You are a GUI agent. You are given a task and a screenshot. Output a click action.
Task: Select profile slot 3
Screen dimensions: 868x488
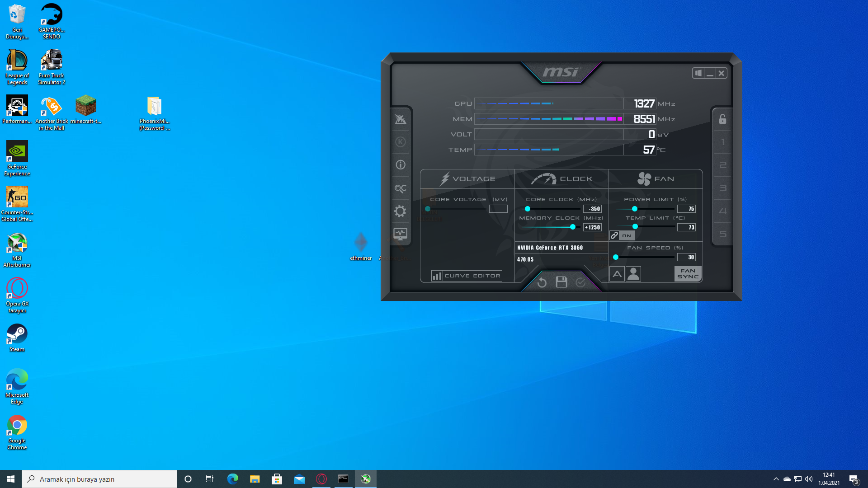click(722, 188)
